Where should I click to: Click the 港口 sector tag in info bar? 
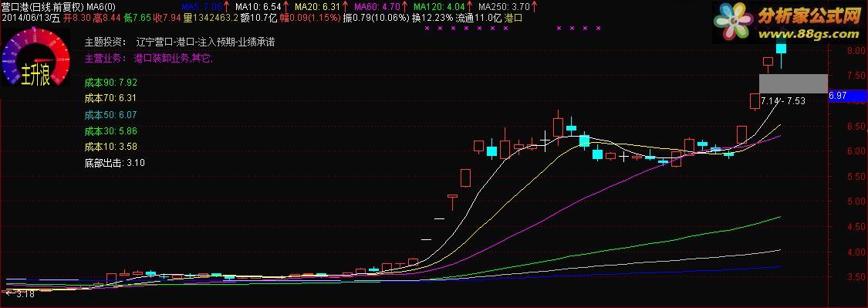pos(513,18)
